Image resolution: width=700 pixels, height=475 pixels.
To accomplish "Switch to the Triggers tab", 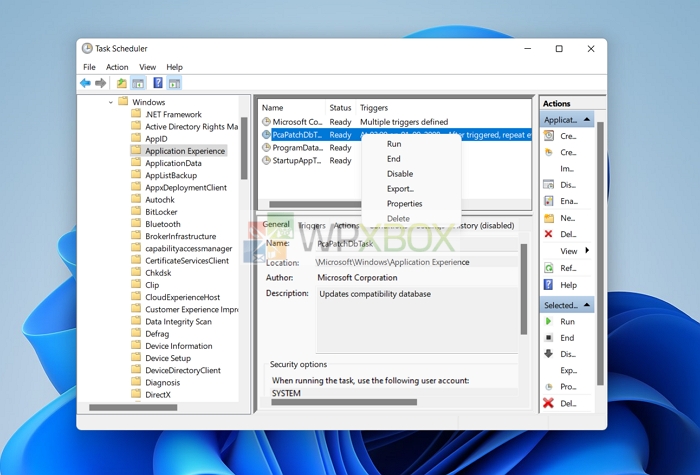I will click(312, 225).
